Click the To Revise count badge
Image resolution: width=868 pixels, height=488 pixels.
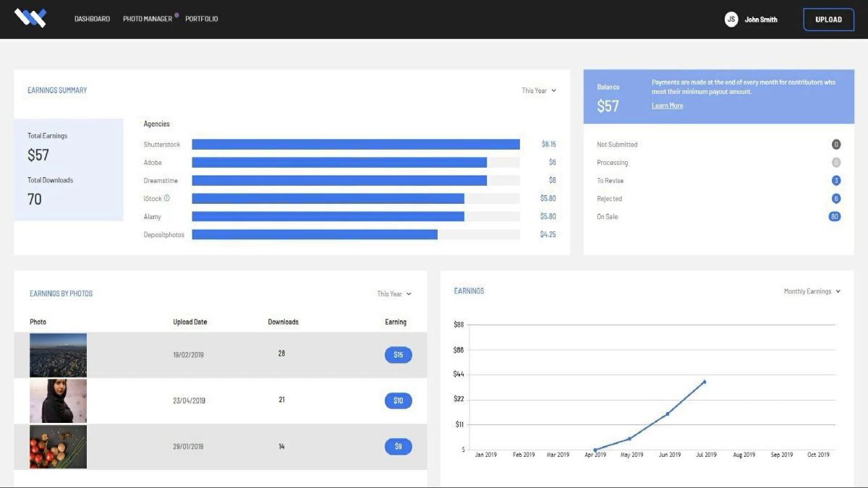[836, 181]
